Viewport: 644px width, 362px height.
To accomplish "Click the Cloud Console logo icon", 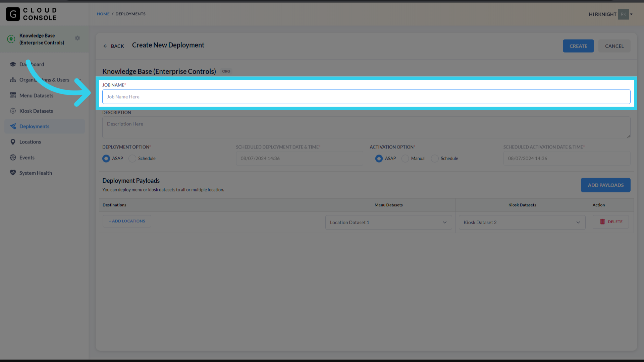I will click(13, 14).
